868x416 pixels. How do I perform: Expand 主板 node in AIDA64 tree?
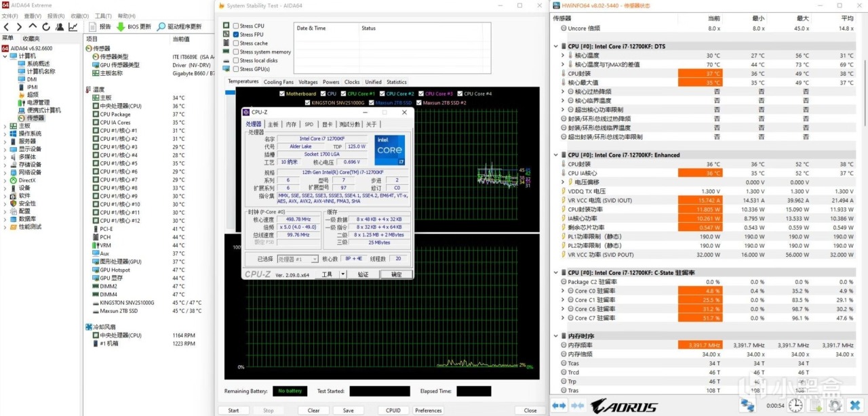coord(5,125)
